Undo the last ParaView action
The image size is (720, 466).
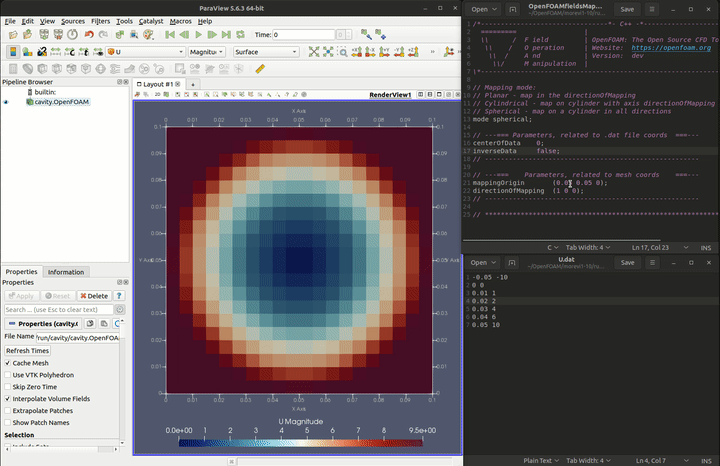click(89, 34)
